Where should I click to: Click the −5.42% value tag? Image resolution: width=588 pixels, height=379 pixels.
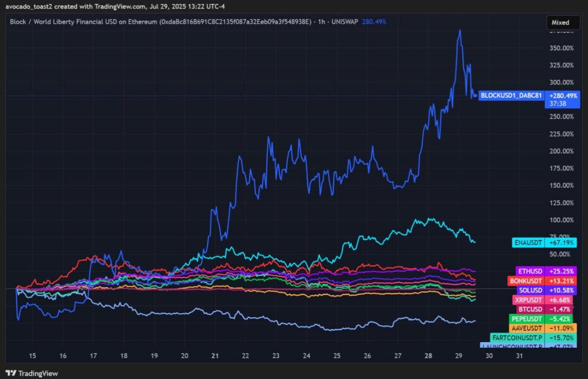560,319
